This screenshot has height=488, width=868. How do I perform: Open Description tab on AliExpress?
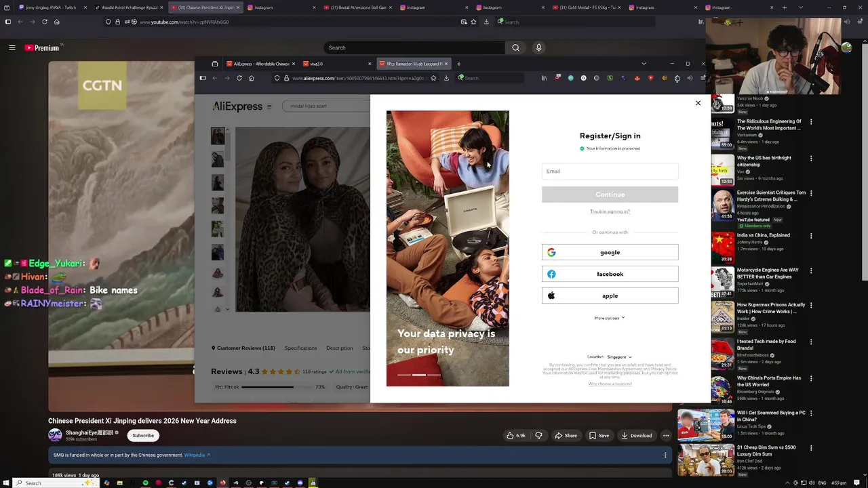click(339, 348)
